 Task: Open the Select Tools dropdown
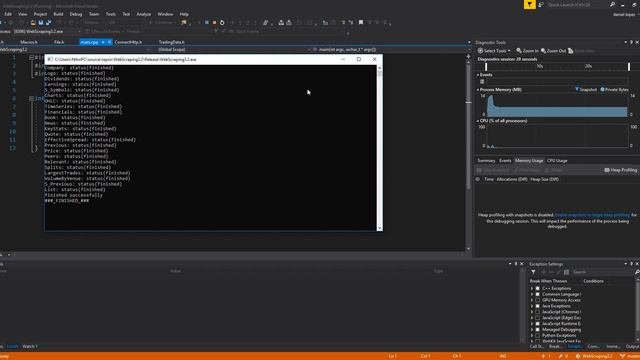[494, 51]
